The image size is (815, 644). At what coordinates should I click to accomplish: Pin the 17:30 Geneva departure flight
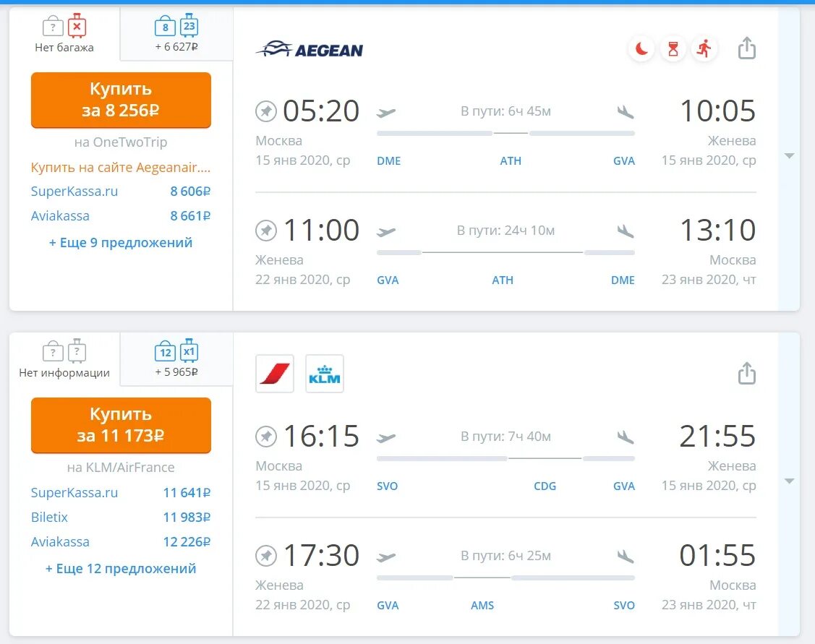coord(266,556)
